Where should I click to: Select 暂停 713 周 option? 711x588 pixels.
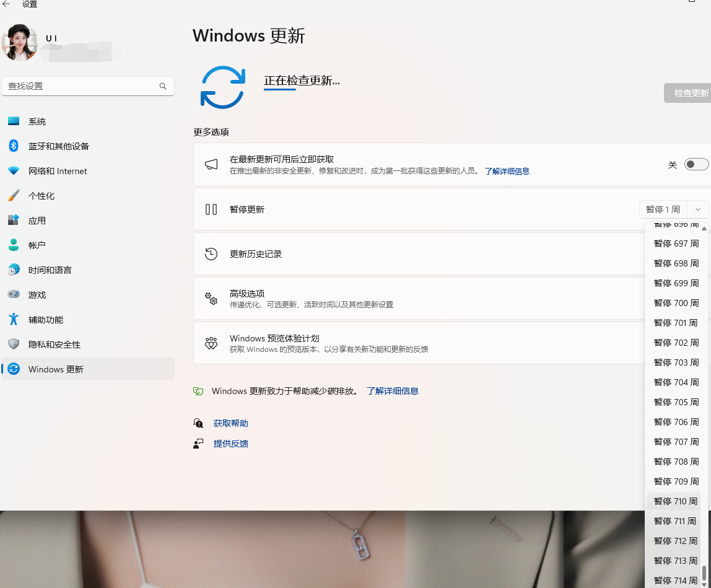click(675, 561)
